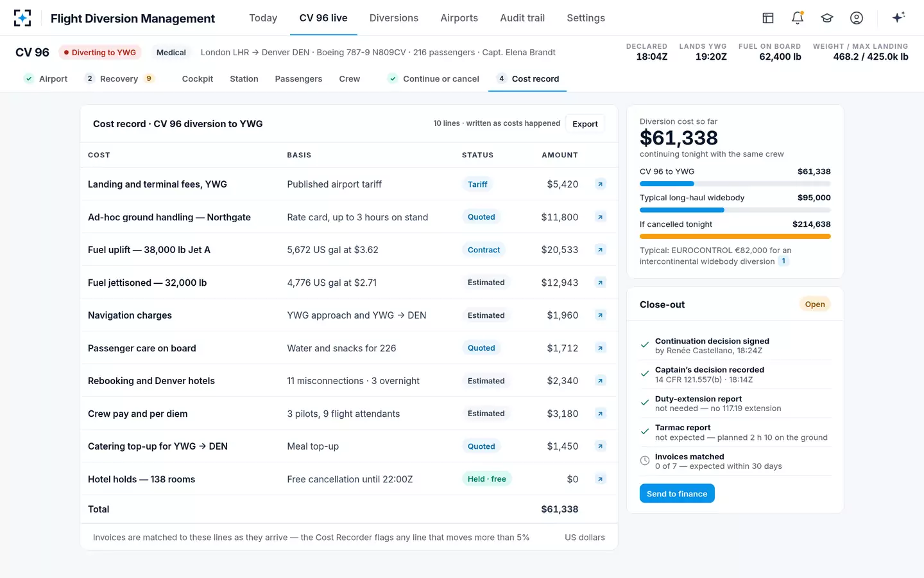The image size is (924, 578).
Task: Open the Audit trail tab
Action: 522,18
